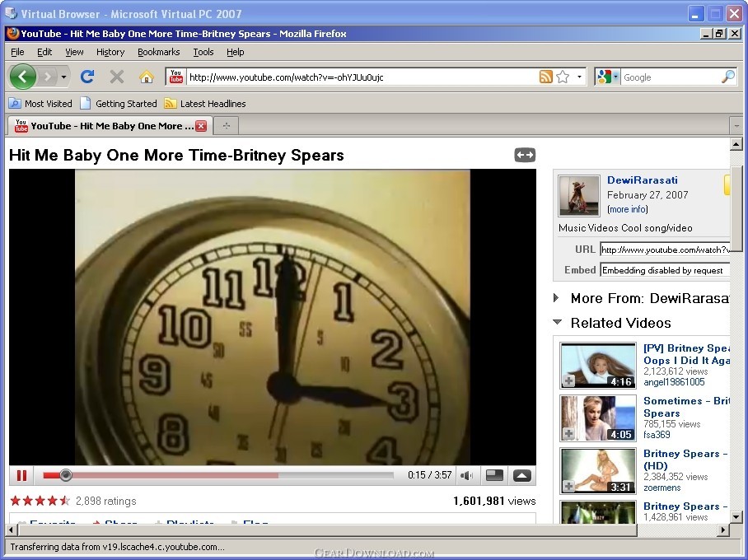Open the Tools menu
The image size is (748, 560).
point(203,52)
